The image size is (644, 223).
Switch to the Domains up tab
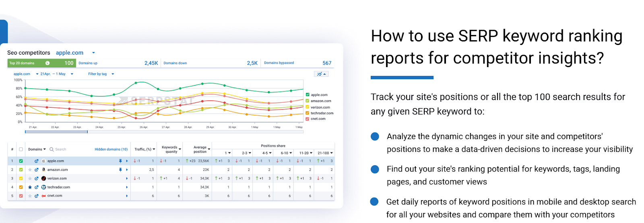click(118, 63)
